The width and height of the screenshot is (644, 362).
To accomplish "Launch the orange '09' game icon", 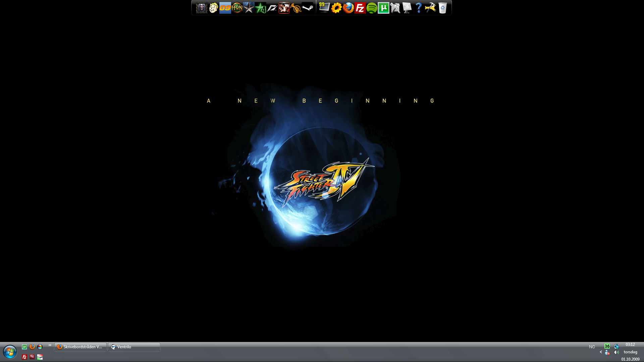I will 225,8.
